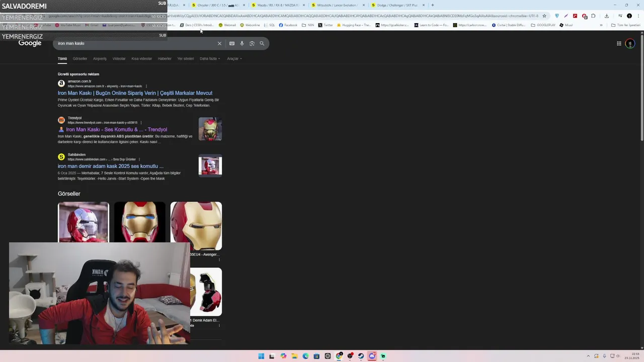Open the browser downloads icon

click(607, 16)
